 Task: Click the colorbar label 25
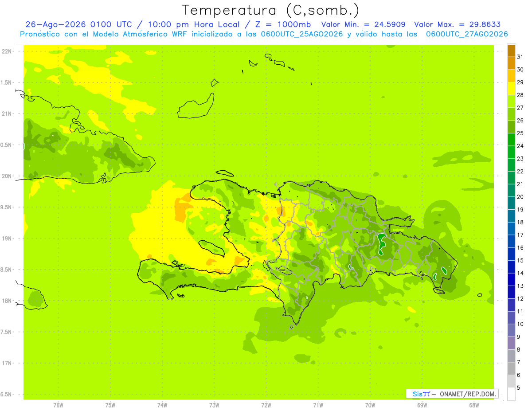pos(520,133)
